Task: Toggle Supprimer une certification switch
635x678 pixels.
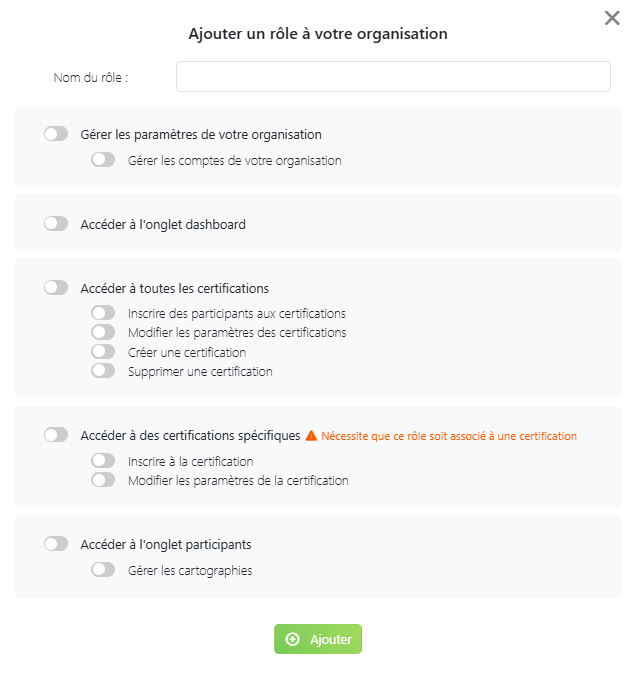Action: (x=103, y=371)
